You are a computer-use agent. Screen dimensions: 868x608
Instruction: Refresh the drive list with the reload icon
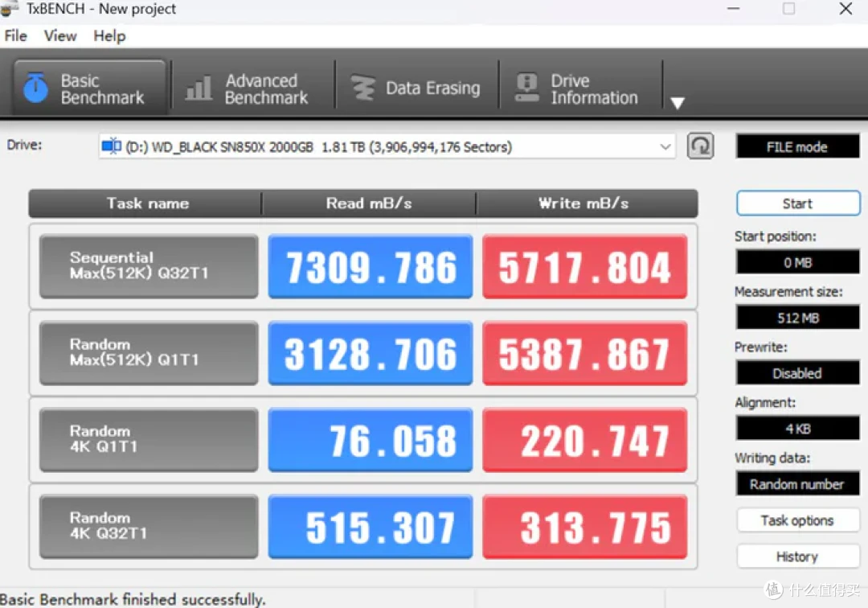tap(700, 146)
